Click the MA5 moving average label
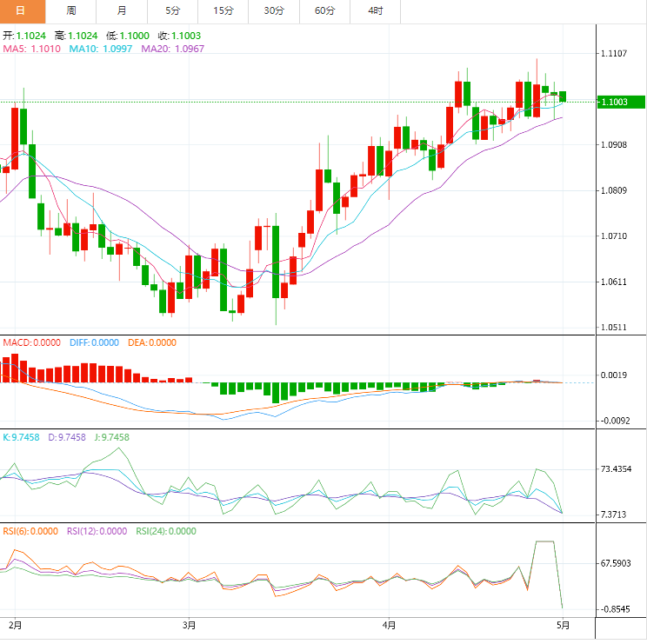This screenshot has width=647, height=644. pyautogui.click(x=30, y=49)
